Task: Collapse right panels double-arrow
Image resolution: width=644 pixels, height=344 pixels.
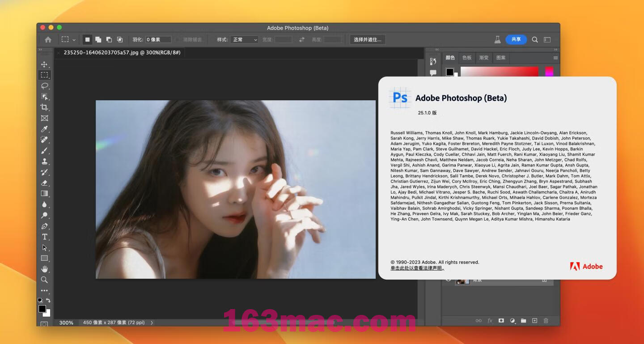Action: [556, 49]
